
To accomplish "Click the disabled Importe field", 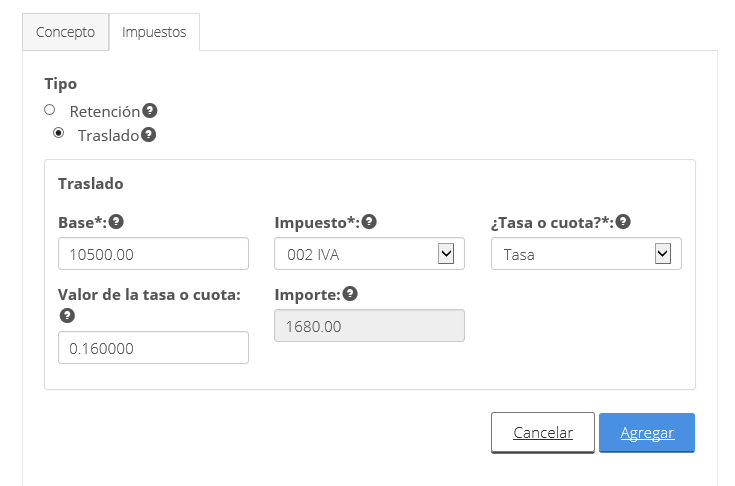I will [x=369, y=326].
